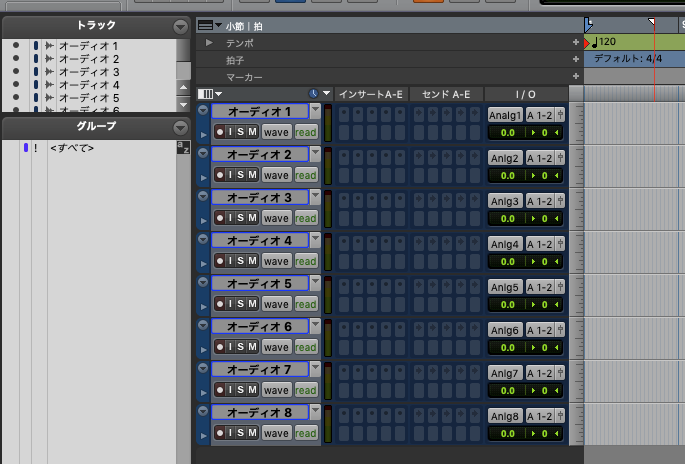Click the a-z group sort icon
Image resolution: width=685 pixels, height=464 pixels.
click(x=182, y=148)
